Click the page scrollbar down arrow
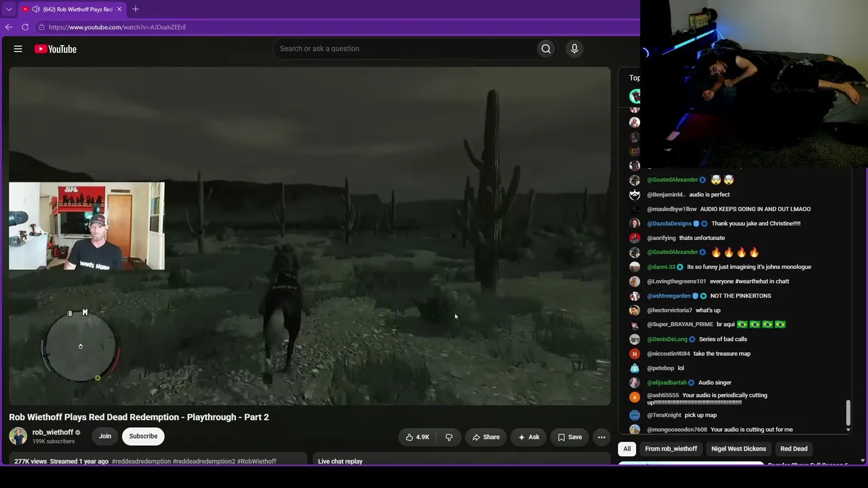 tap(863, 461)
